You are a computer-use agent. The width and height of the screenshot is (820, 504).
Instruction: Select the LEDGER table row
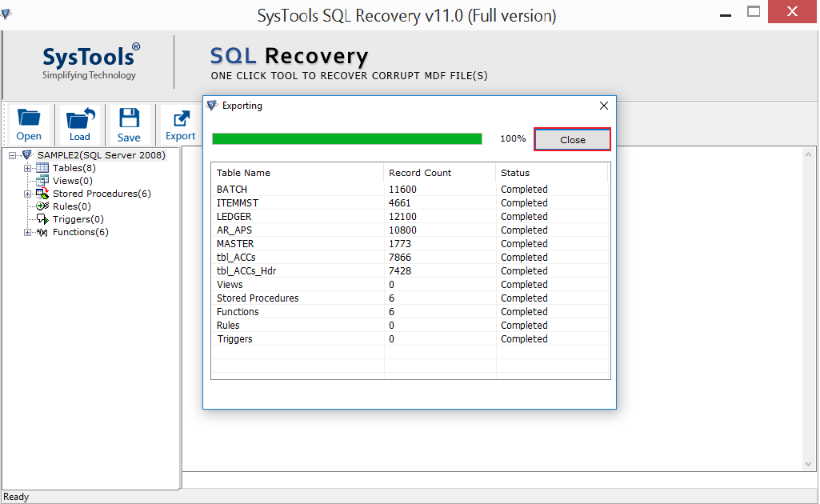tap(410, 217)
